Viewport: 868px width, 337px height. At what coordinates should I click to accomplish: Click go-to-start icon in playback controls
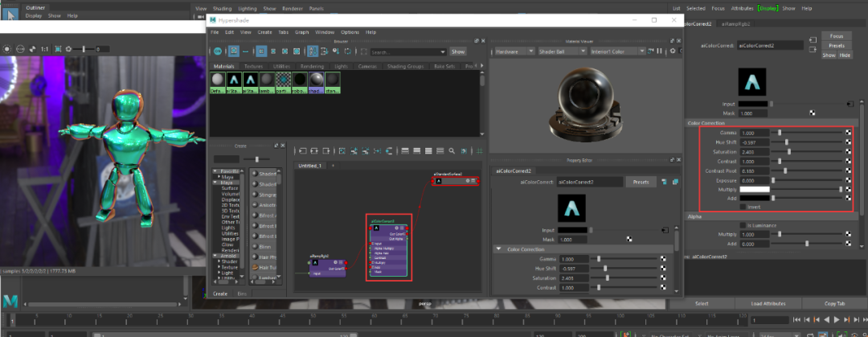(x=797, y=320)
